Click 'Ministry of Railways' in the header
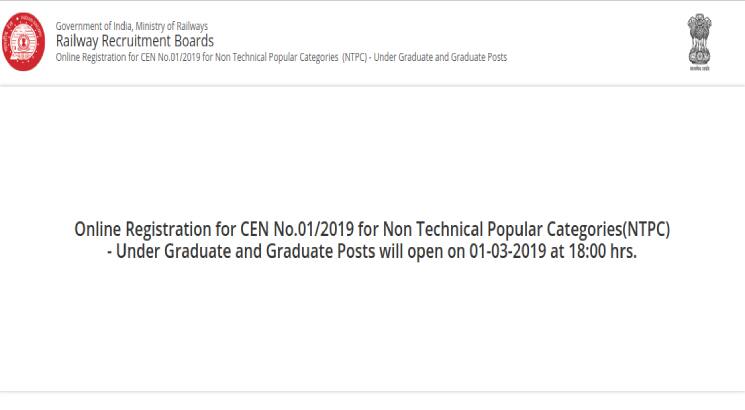 pos(172,26)
